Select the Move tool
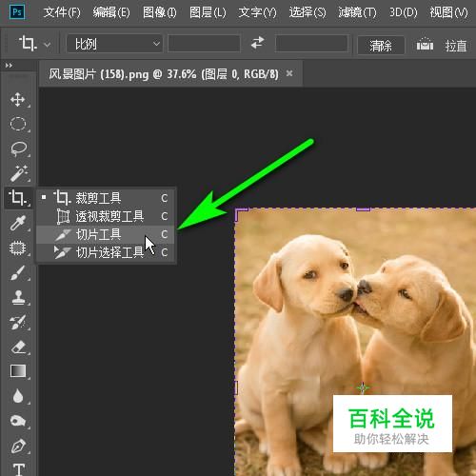Image resolution: width=476 pixels, height=476 pixels. 18,100
